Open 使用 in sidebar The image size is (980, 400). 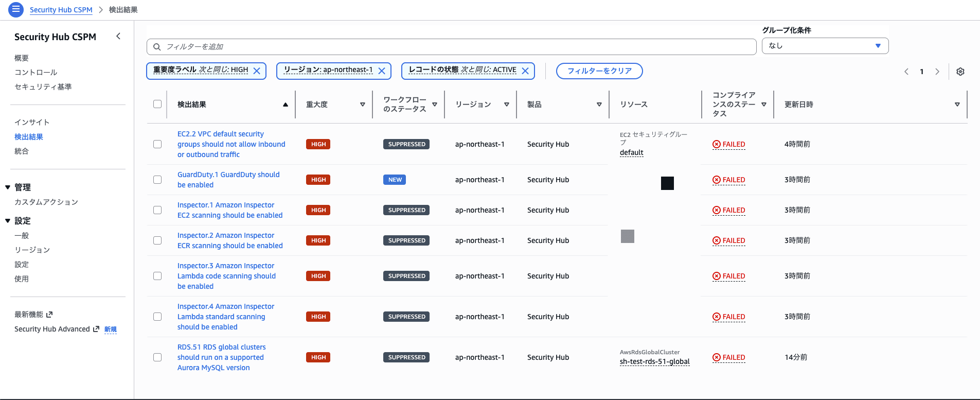(x=22, y=279)
